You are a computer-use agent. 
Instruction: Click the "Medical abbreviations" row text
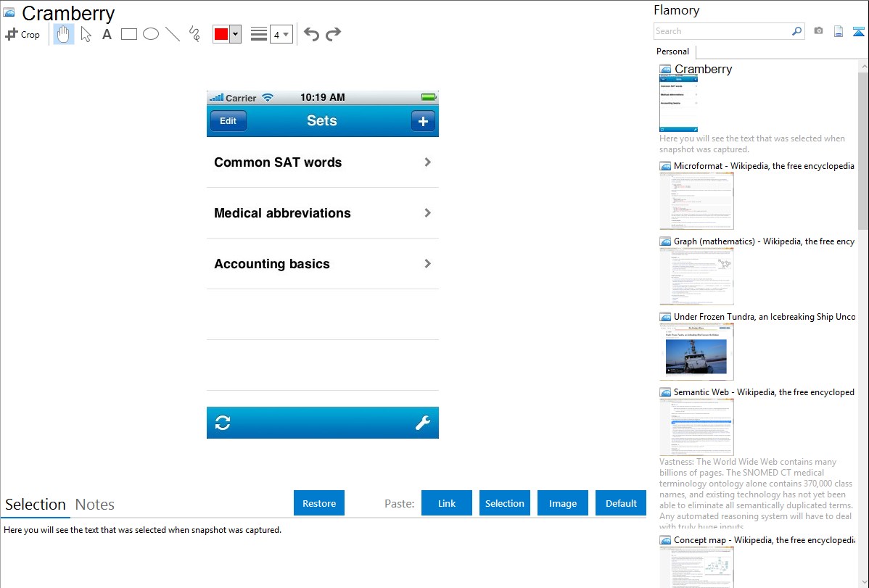pos(282,213)
